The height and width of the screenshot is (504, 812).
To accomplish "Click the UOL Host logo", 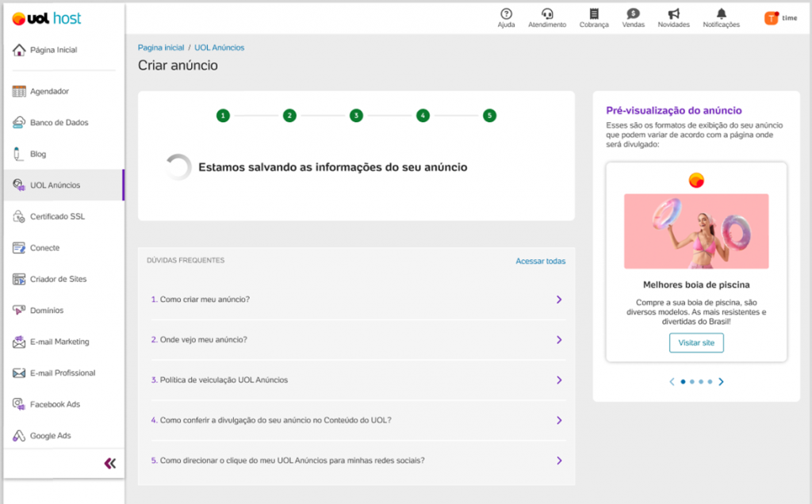I will pyautogui.click(x=47, y=19).
